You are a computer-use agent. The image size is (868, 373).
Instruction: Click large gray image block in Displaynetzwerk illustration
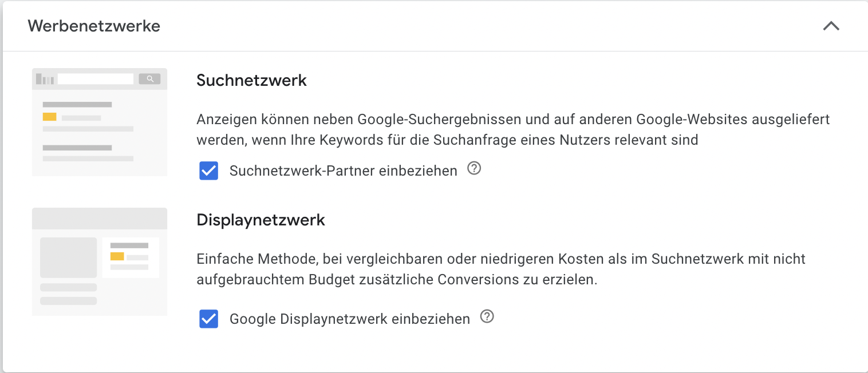coord(69,257)
